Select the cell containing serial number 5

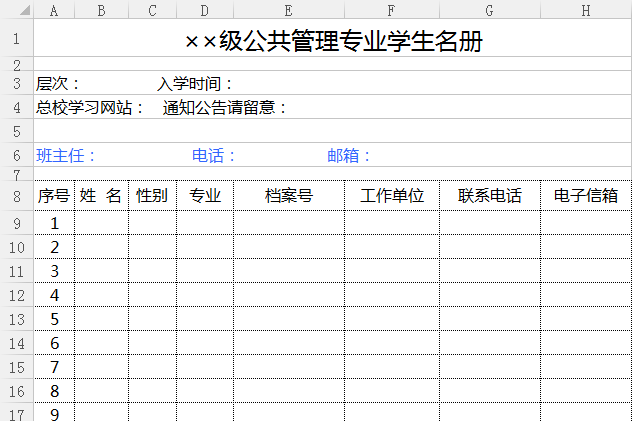point(54,319)
